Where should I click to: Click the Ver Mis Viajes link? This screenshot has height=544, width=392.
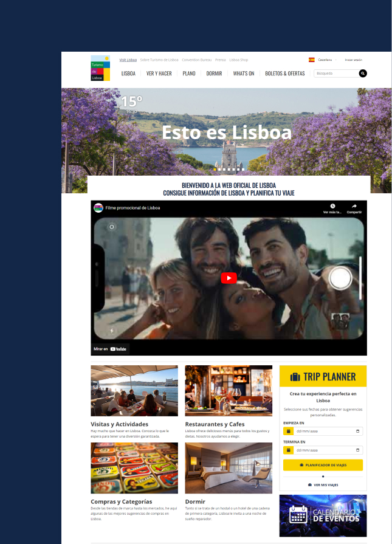323,485
